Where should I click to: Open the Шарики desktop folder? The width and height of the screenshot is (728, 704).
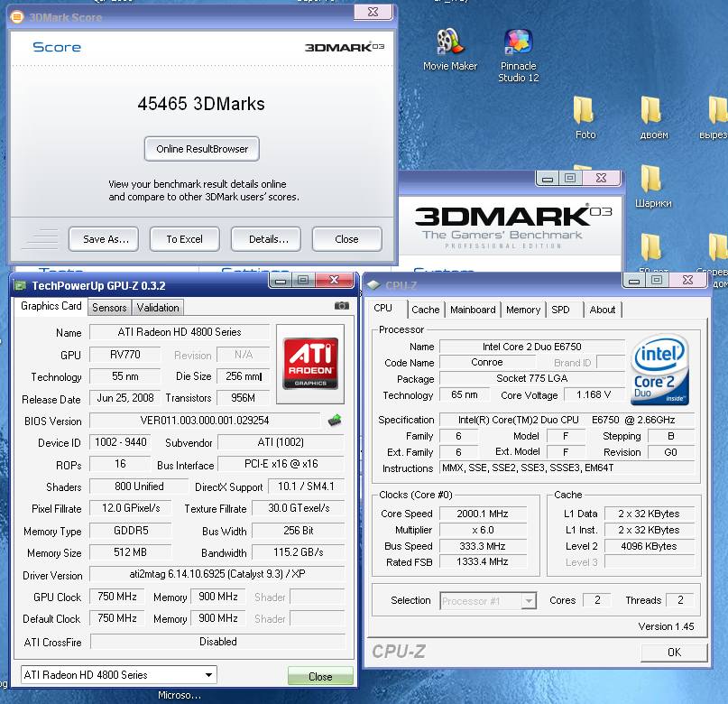click(653, 186)
